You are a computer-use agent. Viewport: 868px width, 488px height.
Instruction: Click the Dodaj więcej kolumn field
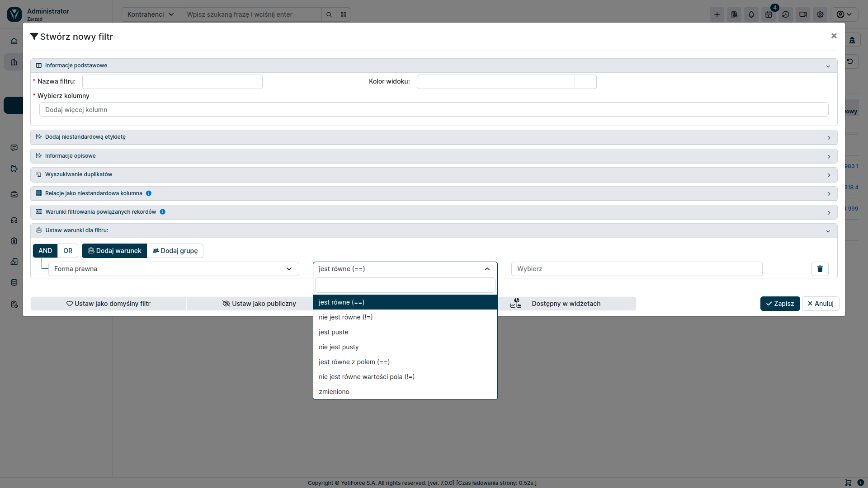(434, 110)
